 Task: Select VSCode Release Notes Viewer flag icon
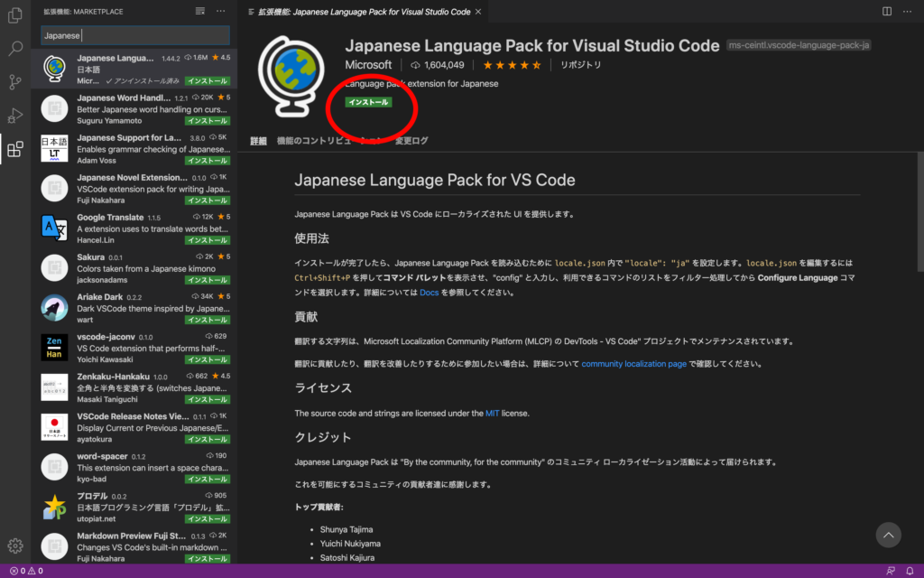click(54, 427)
